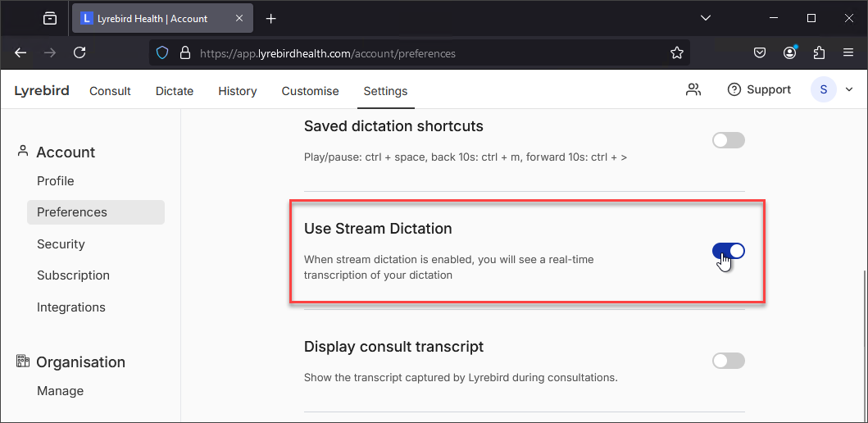Click the Saved dictation shortcuts heading

[x=393, y=126]
